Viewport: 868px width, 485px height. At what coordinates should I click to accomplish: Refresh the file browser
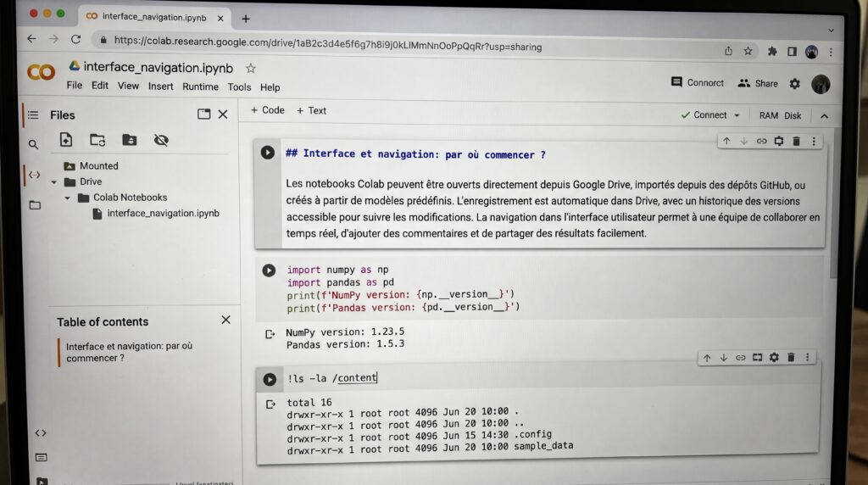click(97, 140)
